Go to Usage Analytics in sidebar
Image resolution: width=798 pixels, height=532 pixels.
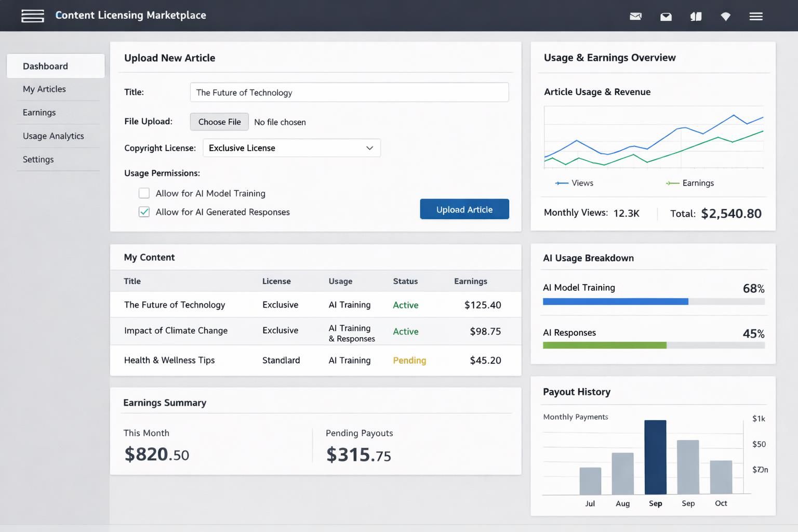[x=53, y=136]
